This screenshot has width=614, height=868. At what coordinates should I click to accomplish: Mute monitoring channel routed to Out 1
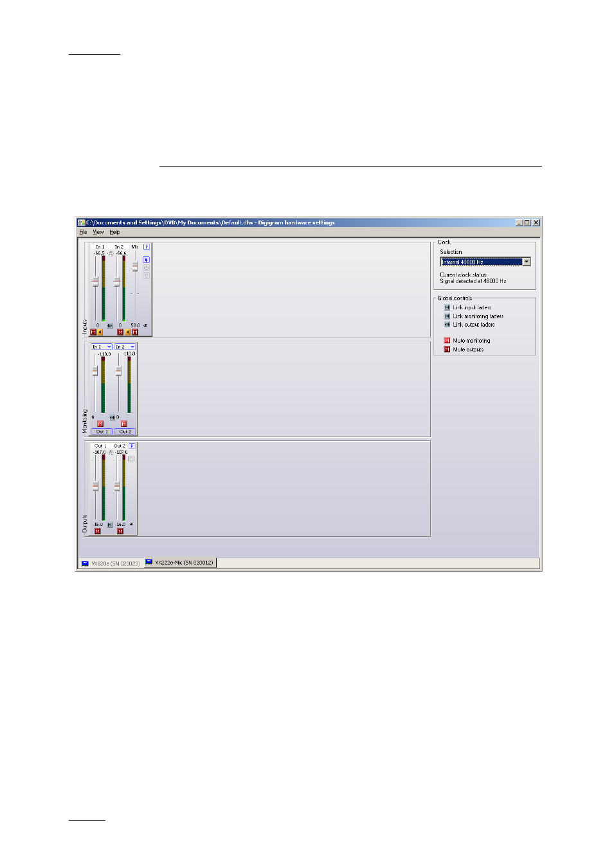100,424
